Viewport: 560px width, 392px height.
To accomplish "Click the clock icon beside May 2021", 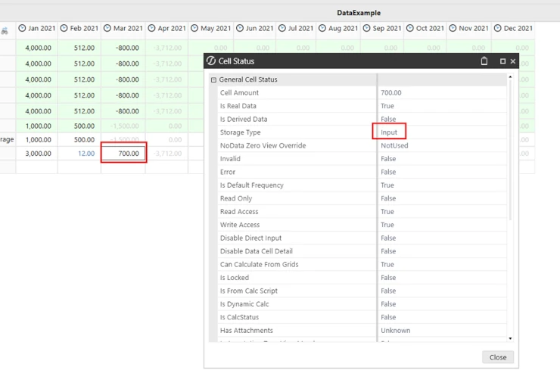I will pyautogui.click(x=195, y=29).
